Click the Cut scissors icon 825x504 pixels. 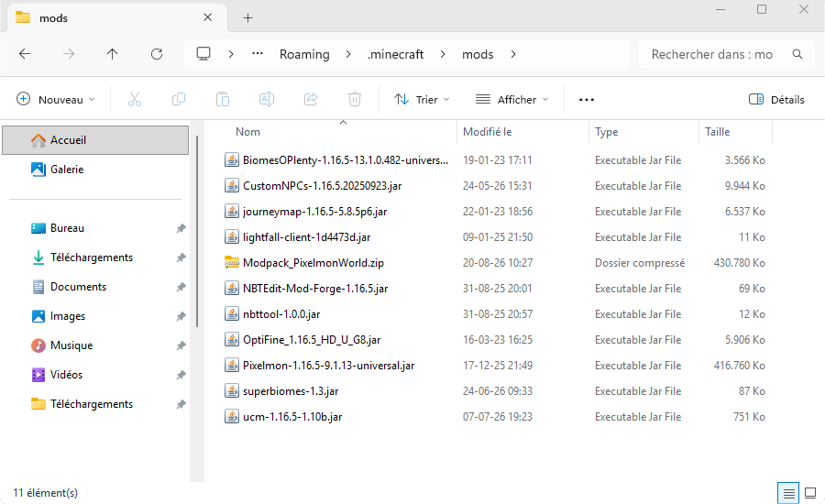pos(135,99)
